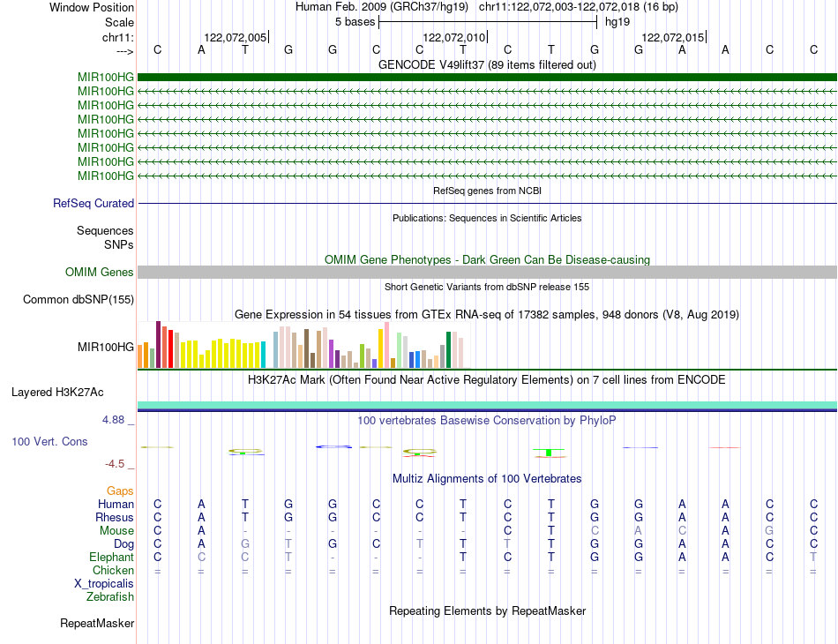Select the Dog alignment row label
838x644 pixels.
123,544
